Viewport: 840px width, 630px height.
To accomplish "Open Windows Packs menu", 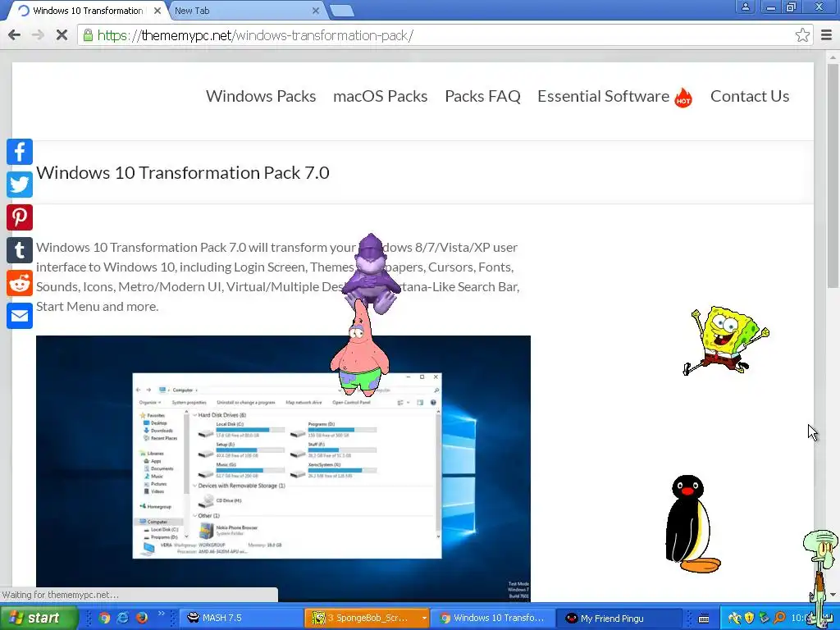I will click(x=261, y=97).
